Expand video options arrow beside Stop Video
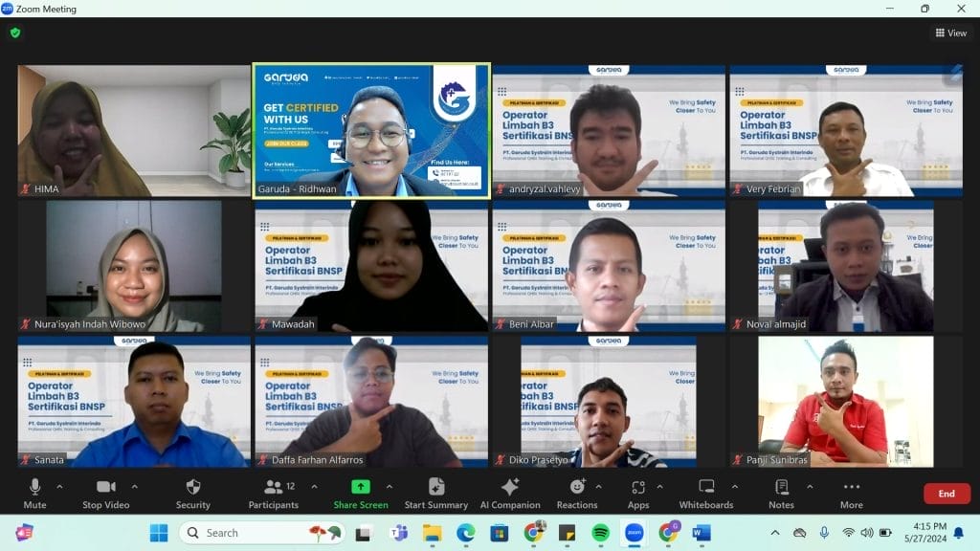This screenshot has width=980, height=551. click(x=134, y=486)
